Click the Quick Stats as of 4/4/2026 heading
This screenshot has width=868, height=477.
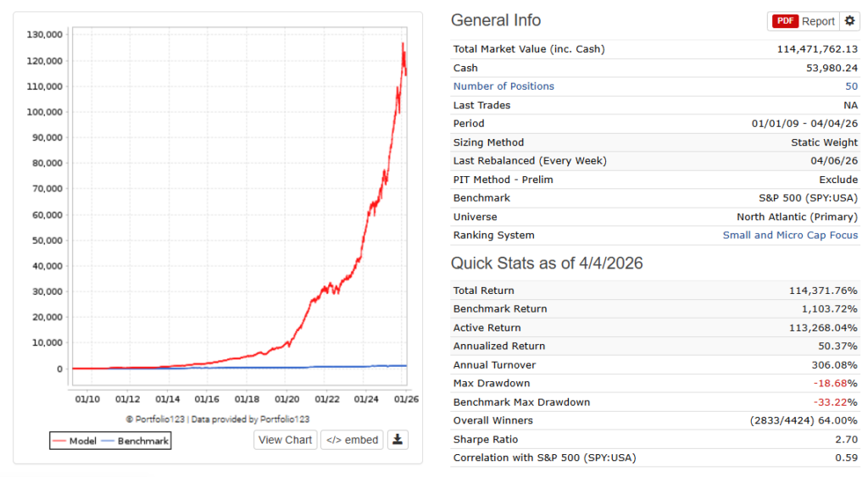547,263
